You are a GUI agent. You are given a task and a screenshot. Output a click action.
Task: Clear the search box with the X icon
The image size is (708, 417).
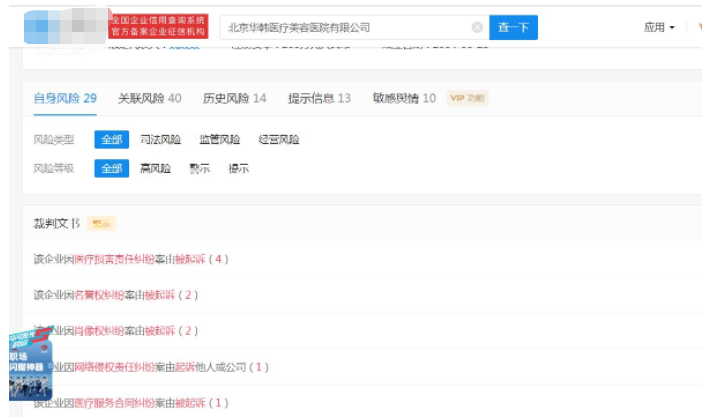coord(477,28)
